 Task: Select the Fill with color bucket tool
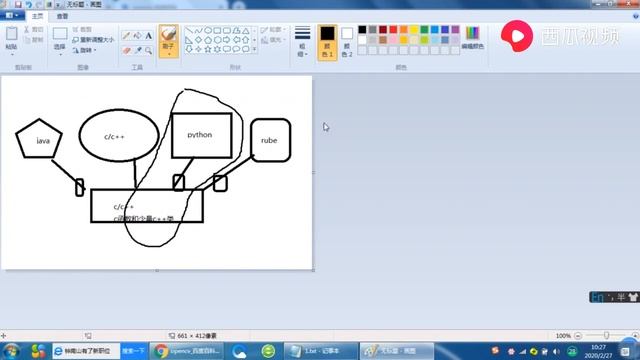pyautogui.click(x=138, y=36)
